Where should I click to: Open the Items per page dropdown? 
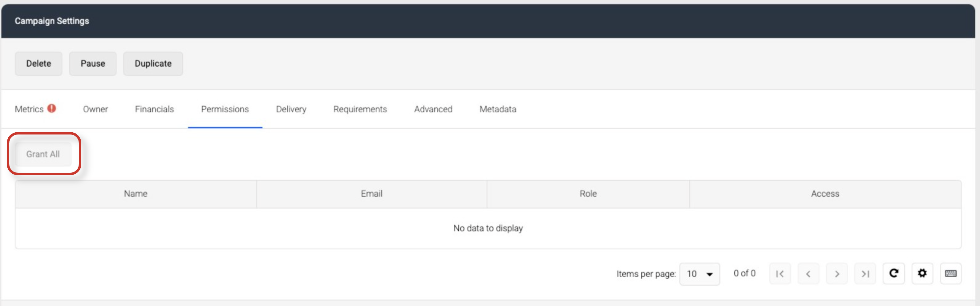point(699,274)
